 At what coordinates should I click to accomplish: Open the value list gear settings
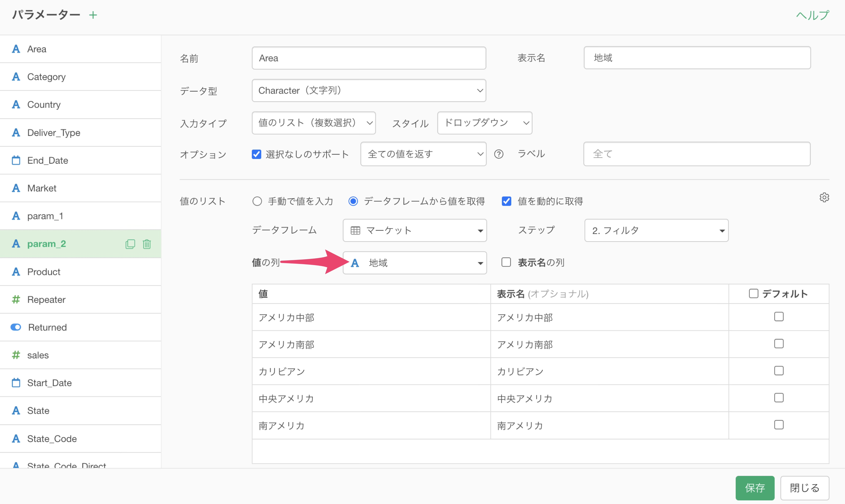pyautogui.click(x=824, y=197)
